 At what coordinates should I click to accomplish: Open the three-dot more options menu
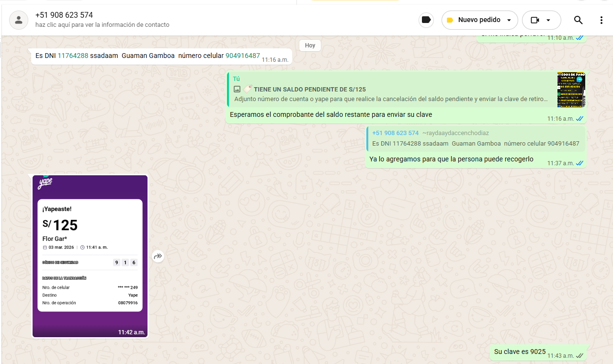[x=602, y=20]
